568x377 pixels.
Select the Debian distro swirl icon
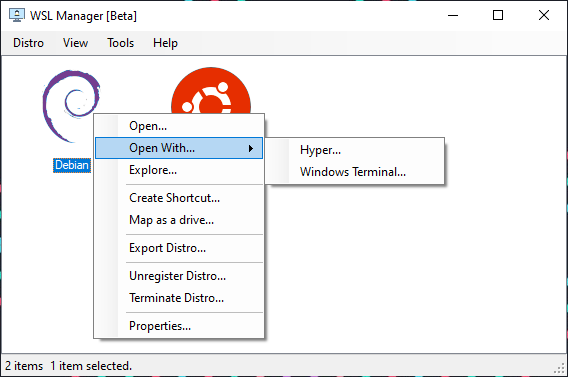click(69, 103)
